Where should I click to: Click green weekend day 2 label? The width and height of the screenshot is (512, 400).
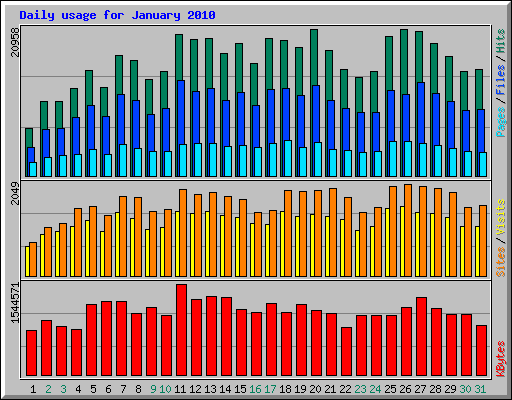(48, 389)
